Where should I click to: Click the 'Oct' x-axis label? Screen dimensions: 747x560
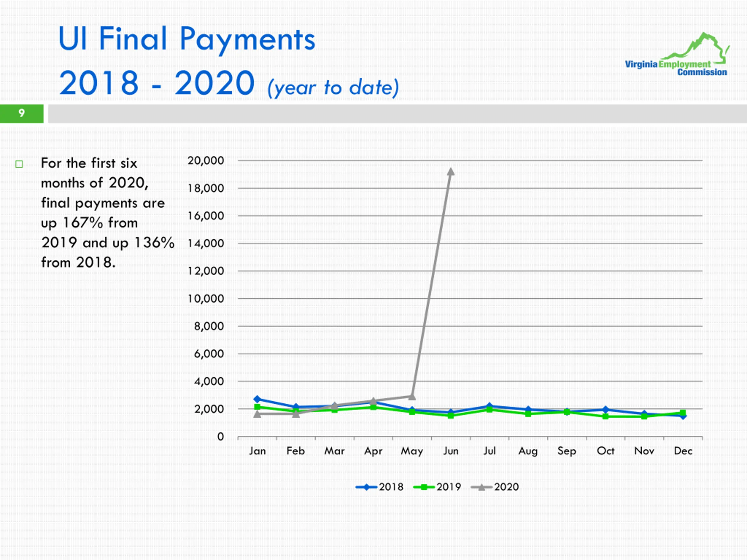click(605, 451)
